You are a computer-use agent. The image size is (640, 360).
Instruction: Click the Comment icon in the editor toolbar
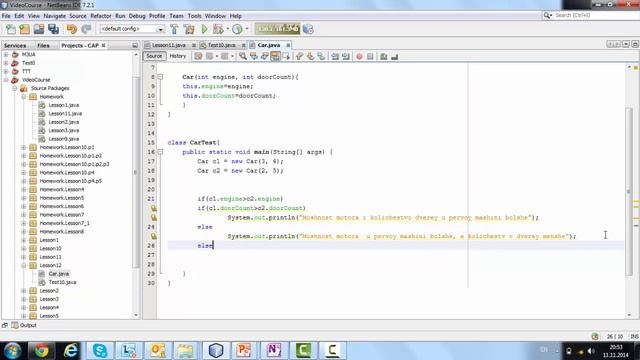(x=384, y=56)
